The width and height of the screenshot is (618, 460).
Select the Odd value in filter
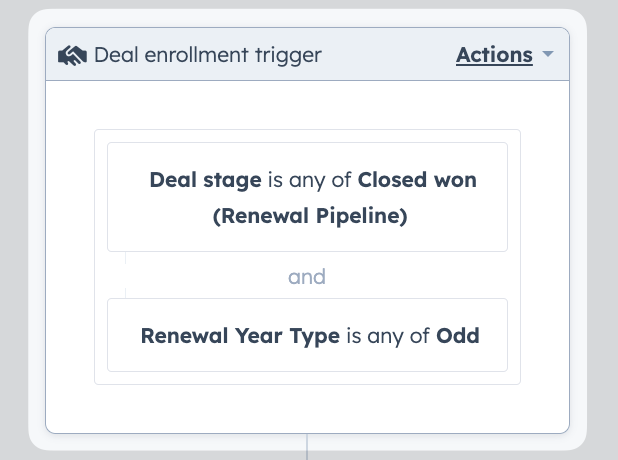click(x=458, y=336)
